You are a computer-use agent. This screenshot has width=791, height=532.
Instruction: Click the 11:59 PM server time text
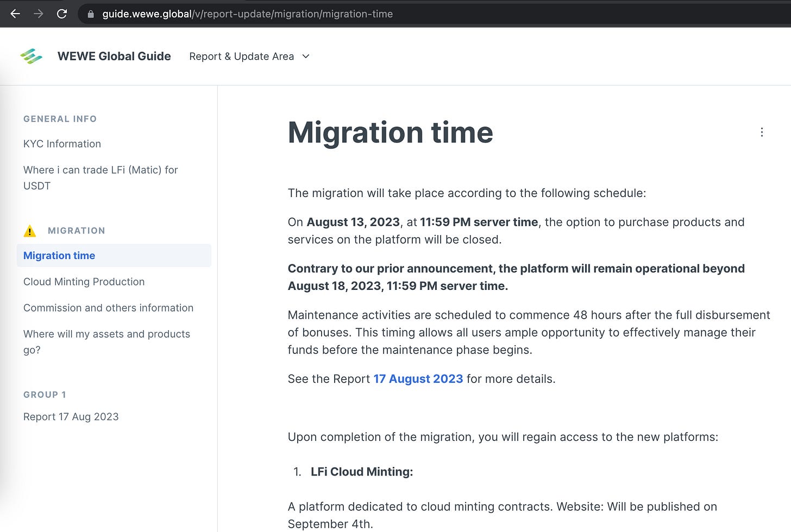479,222
